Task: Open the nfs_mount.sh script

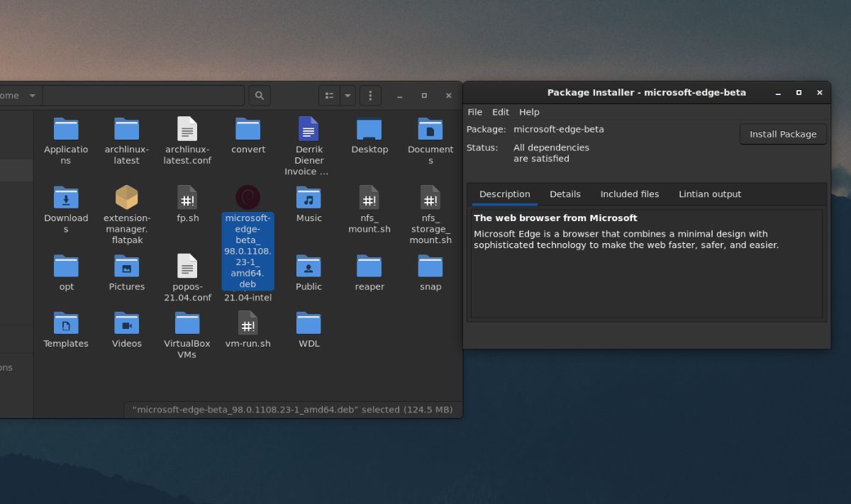Action: pos(369,198)
